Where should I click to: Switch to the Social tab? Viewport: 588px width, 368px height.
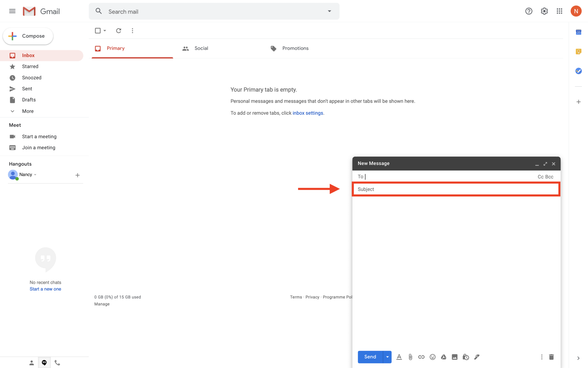point(201,48)
